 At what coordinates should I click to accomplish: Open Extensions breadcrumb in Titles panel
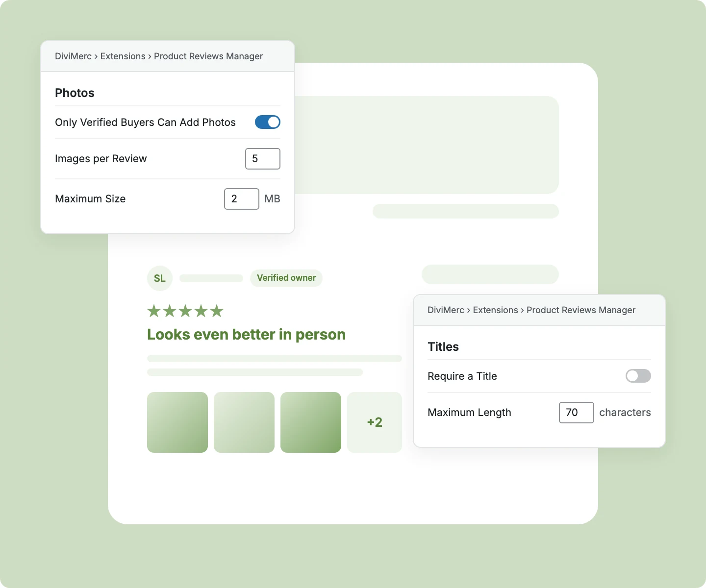click(495, 310)
